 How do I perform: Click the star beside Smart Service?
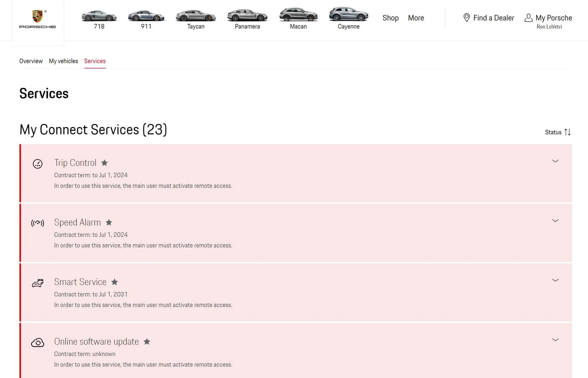tap(115, 282)
